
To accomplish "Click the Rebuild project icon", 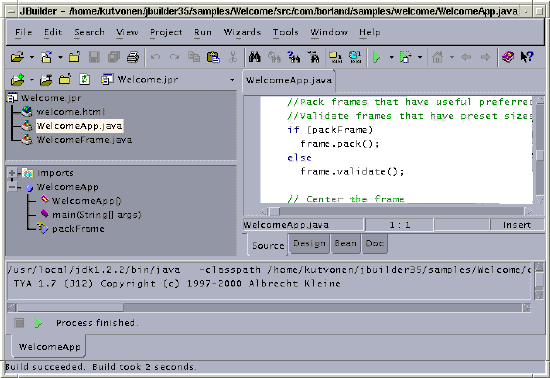I will pos(355,57).
